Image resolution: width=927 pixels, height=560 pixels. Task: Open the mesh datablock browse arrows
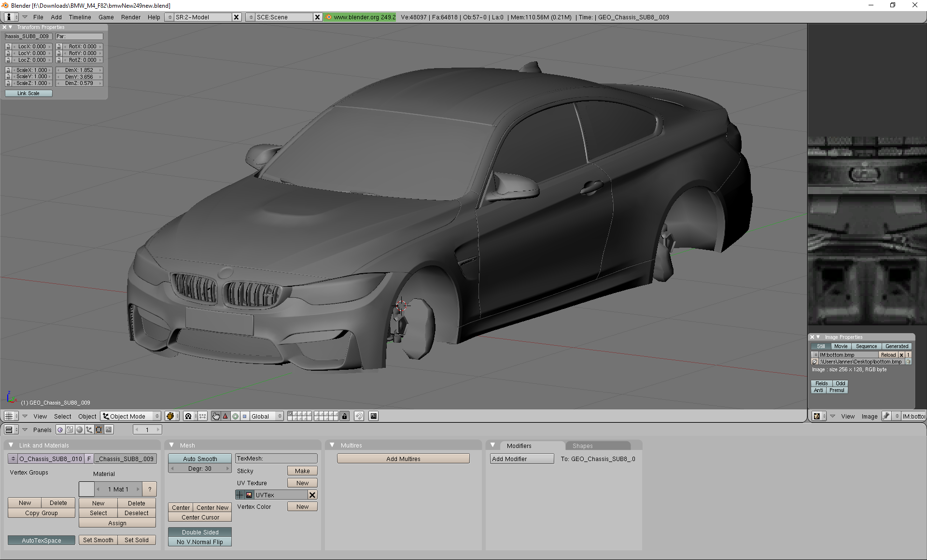tap(13, 459)
